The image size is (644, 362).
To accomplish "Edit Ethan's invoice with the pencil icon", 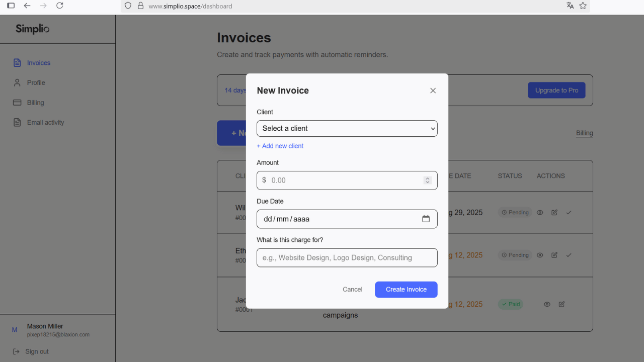I will 554,255.
